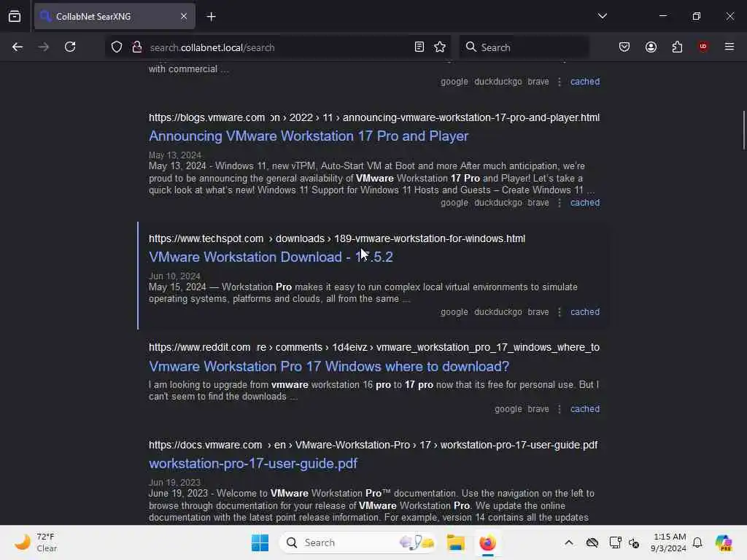Open Vmware Workstation Pro 17 Windows reddit result

click(329, 366)
